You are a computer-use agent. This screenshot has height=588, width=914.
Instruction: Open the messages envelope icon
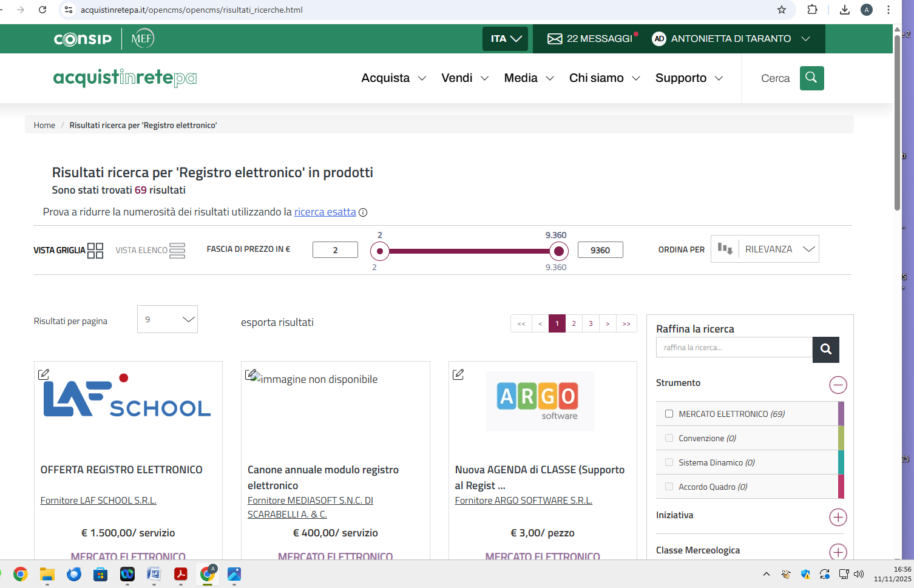(x=555, y=39)
